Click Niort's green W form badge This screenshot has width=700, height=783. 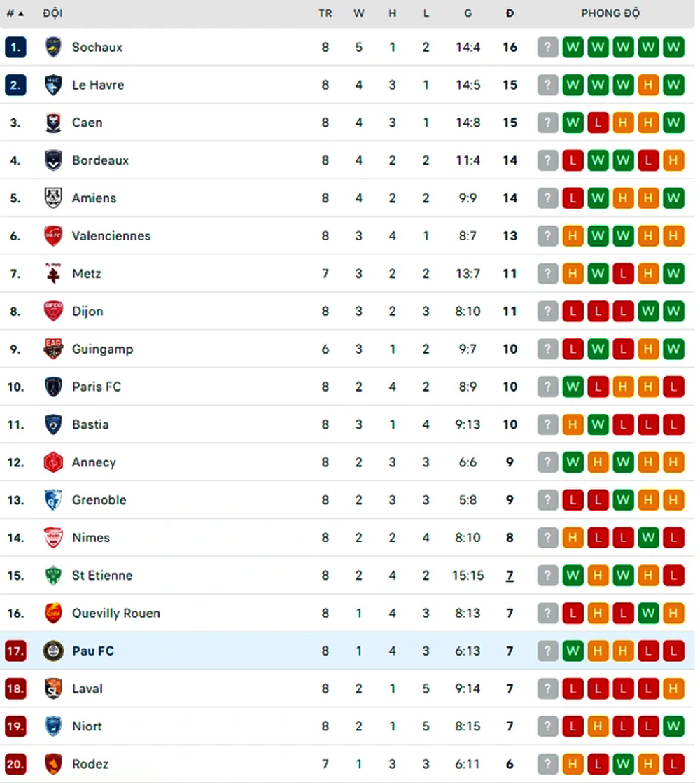673,726
